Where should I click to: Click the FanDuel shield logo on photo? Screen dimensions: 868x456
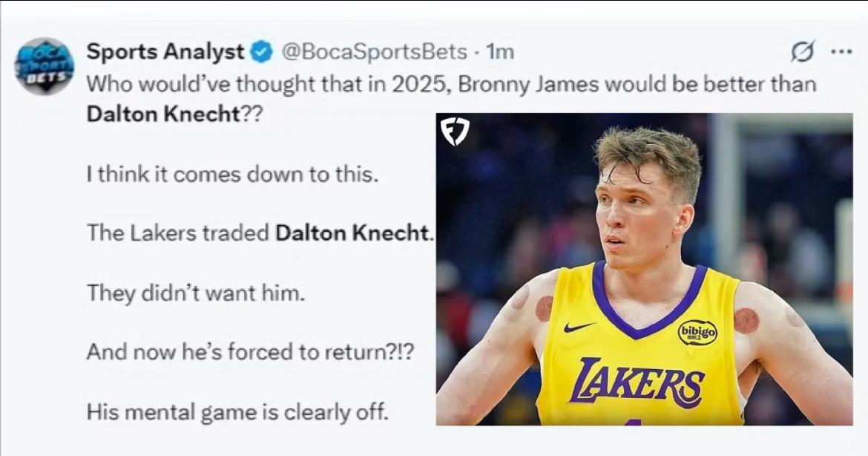point(455,131)
